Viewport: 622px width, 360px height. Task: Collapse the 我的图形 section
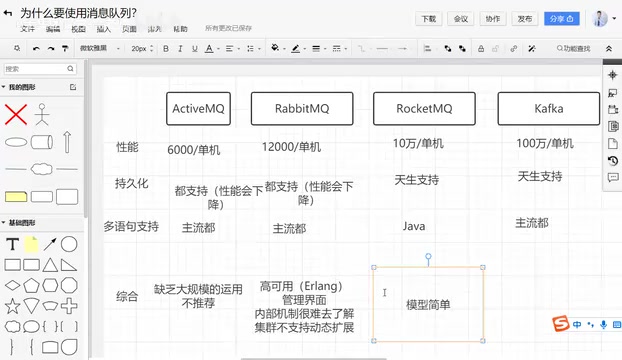click(x=4, y=87)
